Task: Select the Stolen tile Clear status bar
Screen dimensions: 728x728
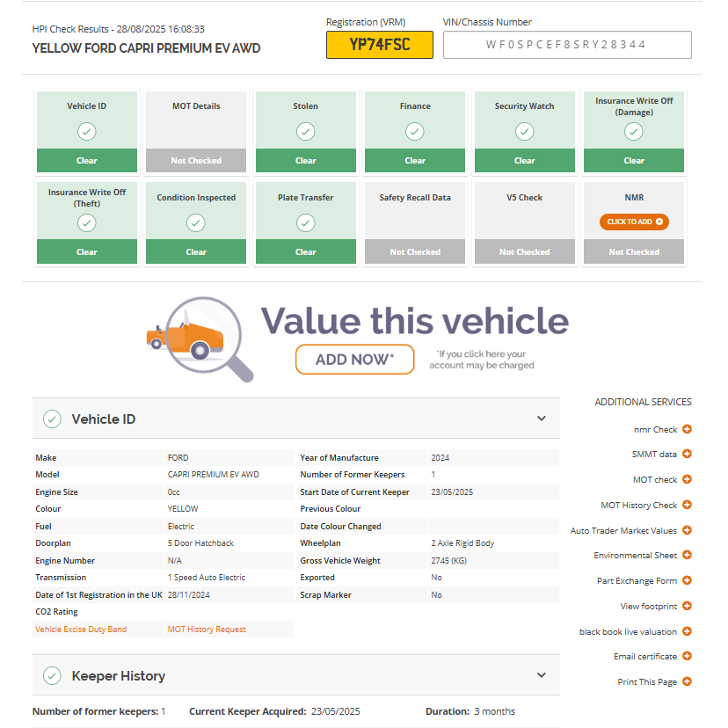Action: click(305, 161)
